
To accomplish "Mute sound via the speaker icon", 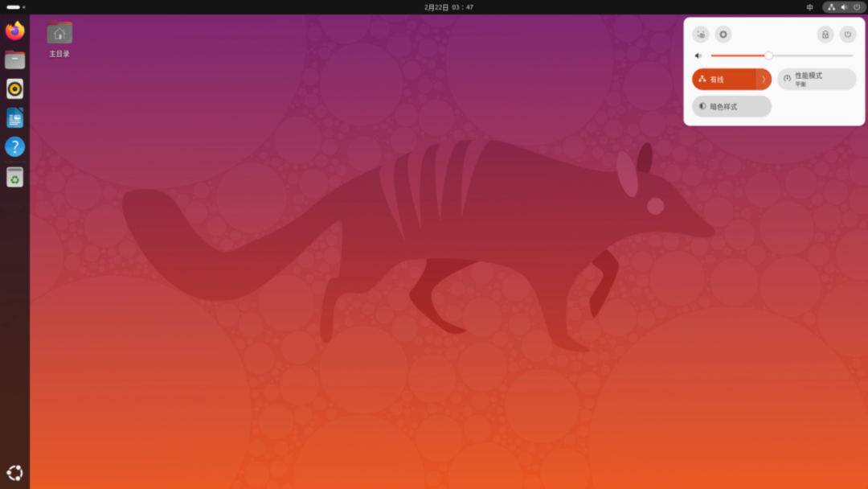I will [698, 55].
